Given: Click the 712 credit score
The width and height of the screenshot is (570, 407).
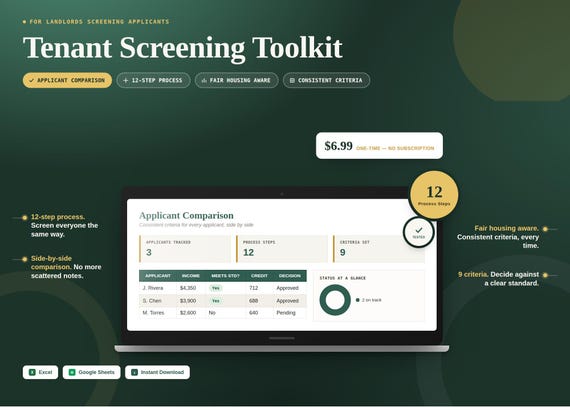Looking at the screenshot, I should pos(253,288).
